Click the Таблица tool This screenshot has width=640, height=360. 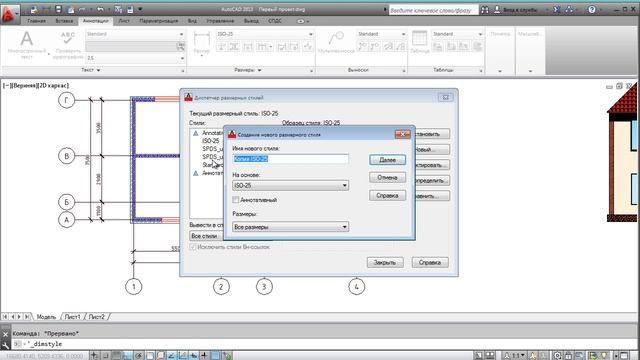tap(420, 43)
